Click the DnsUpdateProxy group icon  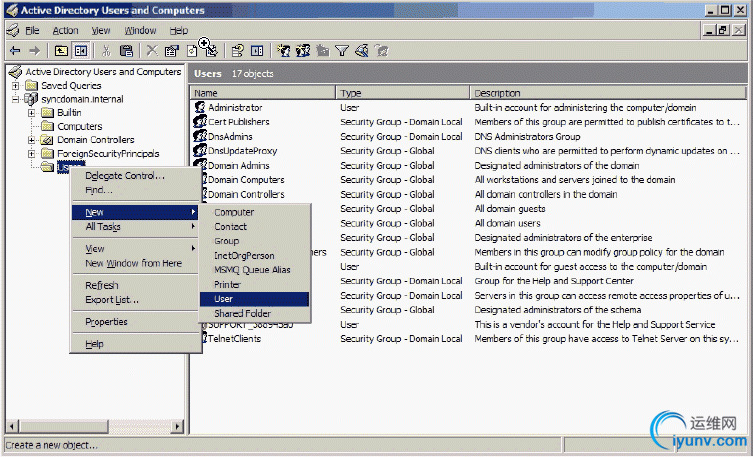tap(200, 150)
